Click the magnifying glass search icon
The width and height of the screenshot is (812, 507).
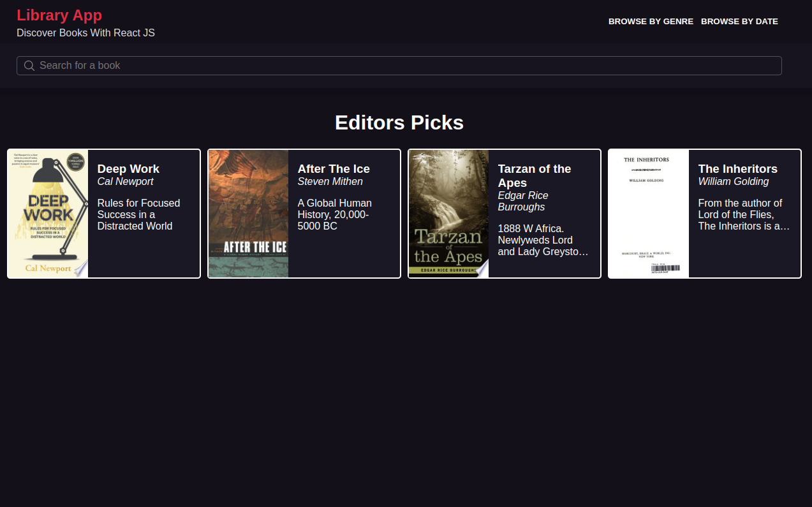click(x=29, y=66)
